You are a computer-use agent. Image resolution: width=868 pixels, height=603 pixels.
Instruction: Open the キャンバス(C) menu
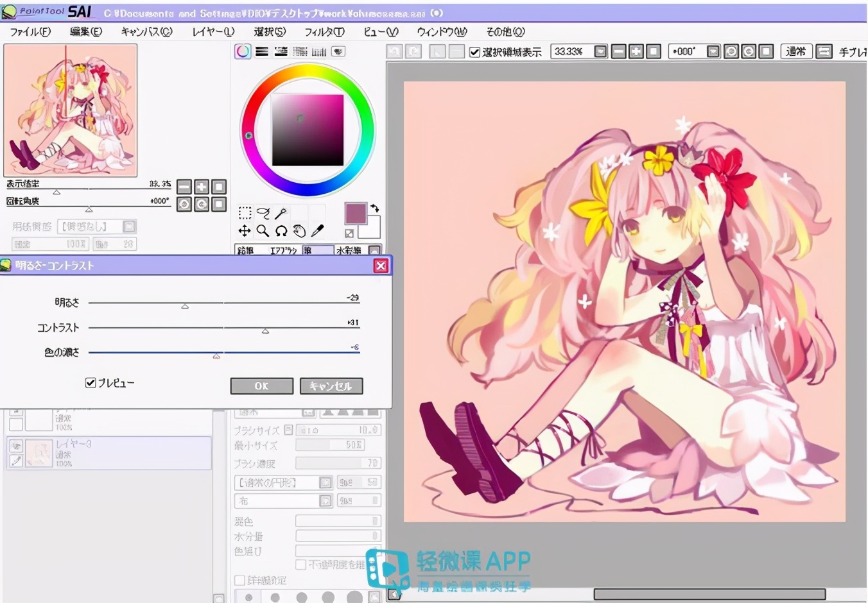[146, 32]
